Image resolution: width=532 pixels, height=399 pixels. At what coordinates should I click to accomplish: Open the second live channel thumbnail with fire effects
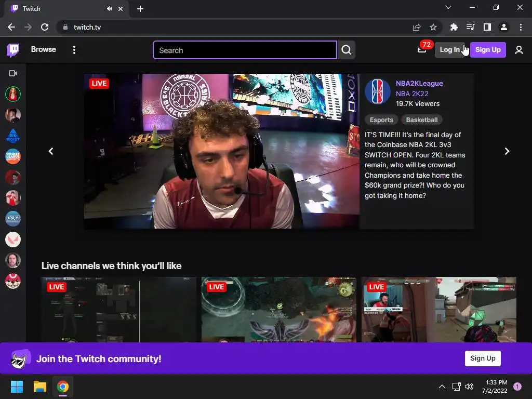point(279,310)
